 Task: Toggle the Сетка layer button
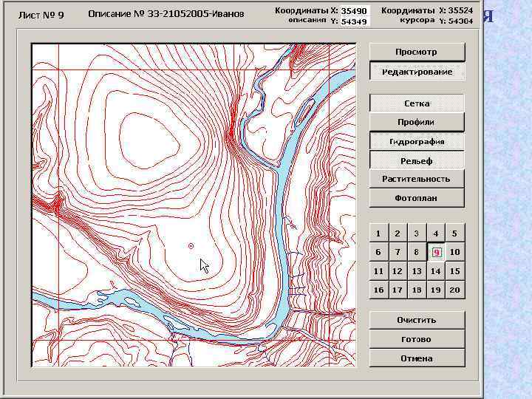[417, 103]
